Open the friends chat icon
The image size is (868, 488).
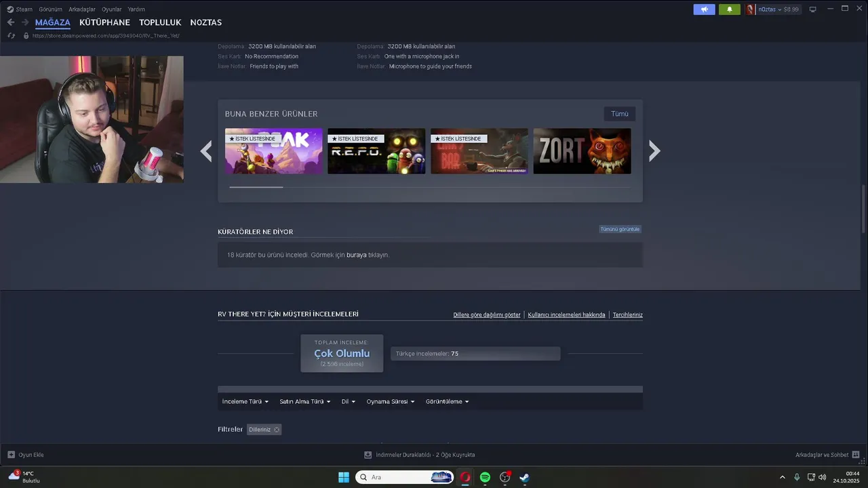coord(856,455)
